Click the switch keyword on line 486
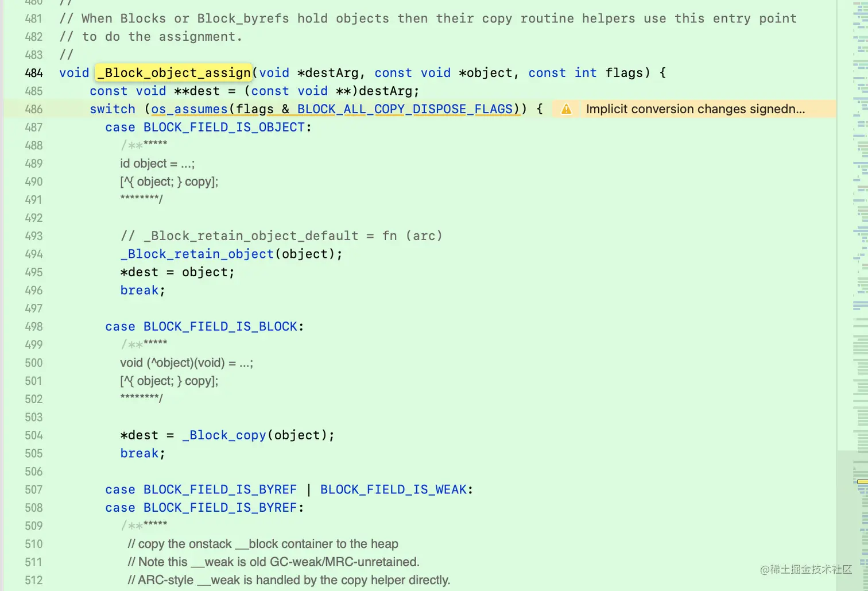This screenshot has height=591, width=868. 113,109
